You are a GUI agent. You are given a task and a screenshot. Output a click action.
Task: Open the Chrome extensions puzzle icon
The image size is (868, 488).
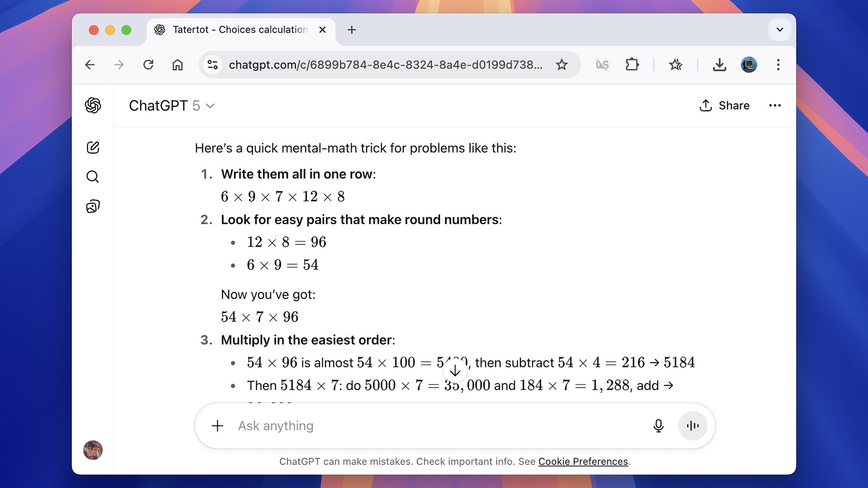tap(632, 65)
